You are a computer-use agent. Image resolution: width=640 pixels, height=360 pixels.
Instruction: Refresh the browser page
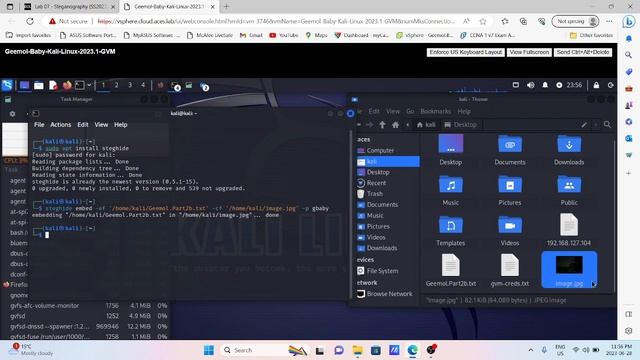(x=30, y=21)
